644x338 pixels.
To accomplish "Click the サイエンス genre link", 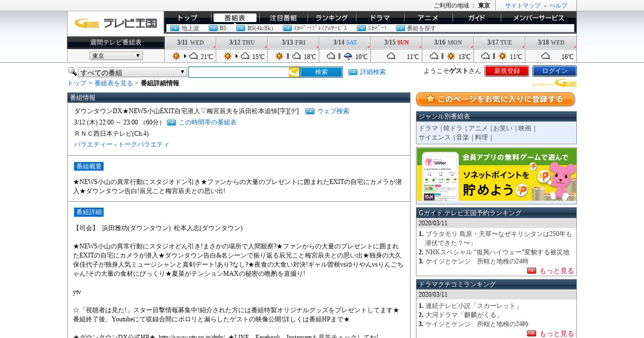I will click(435, 137).
